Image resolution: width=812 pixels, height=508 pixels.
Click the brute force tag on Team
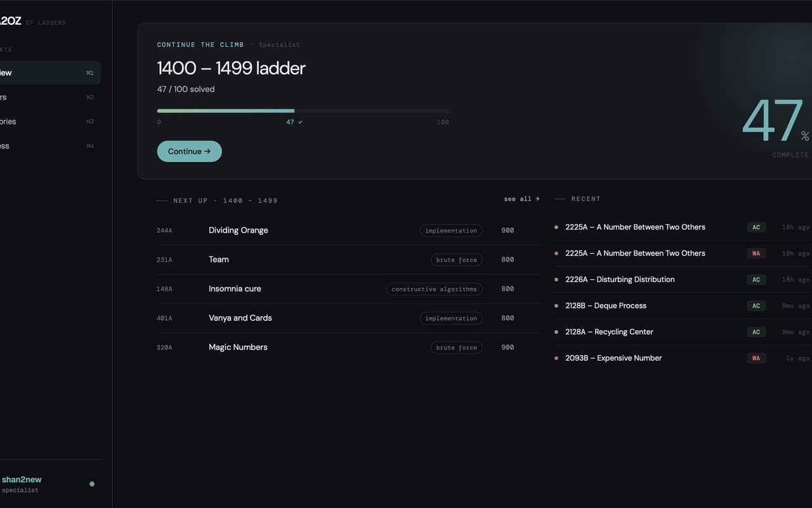(x=456, y=260)
